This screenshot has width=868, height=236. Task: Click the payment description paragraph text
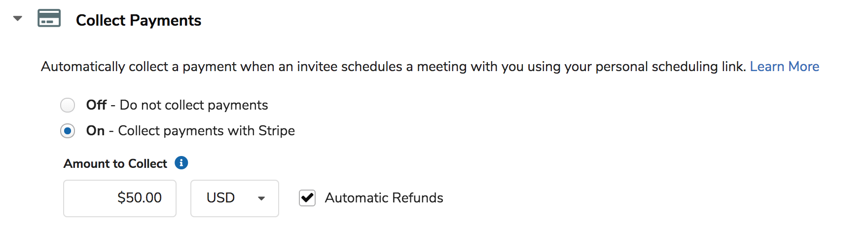coord(393,67)
